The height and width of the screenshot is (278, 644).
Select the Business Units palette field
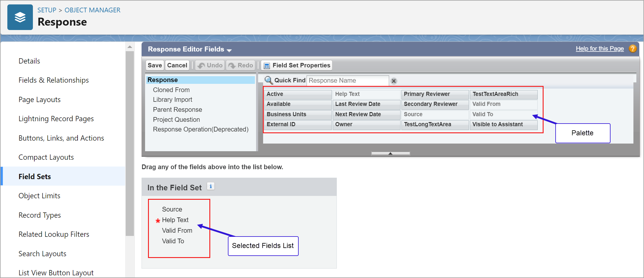[x=297, y=114]
